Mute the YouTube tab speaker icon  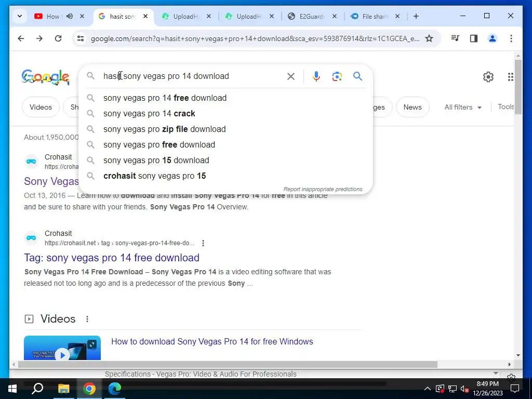point(70,16)
